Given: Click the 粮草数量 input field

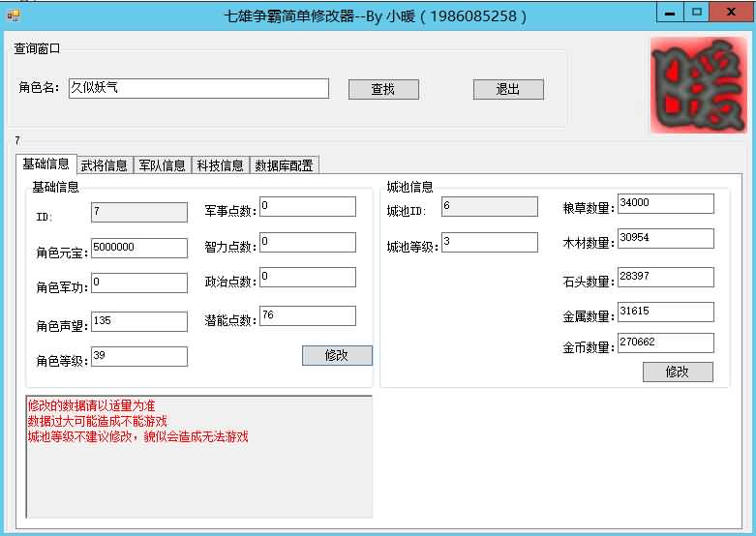Looking at the screenshot, I should click(665, 203).
